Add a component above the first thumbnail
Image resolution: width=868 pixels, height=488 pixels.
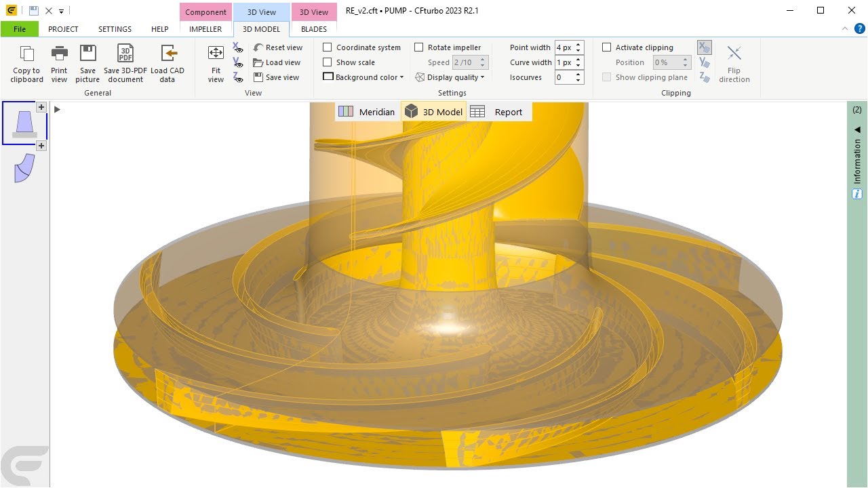tap(41, 107)
